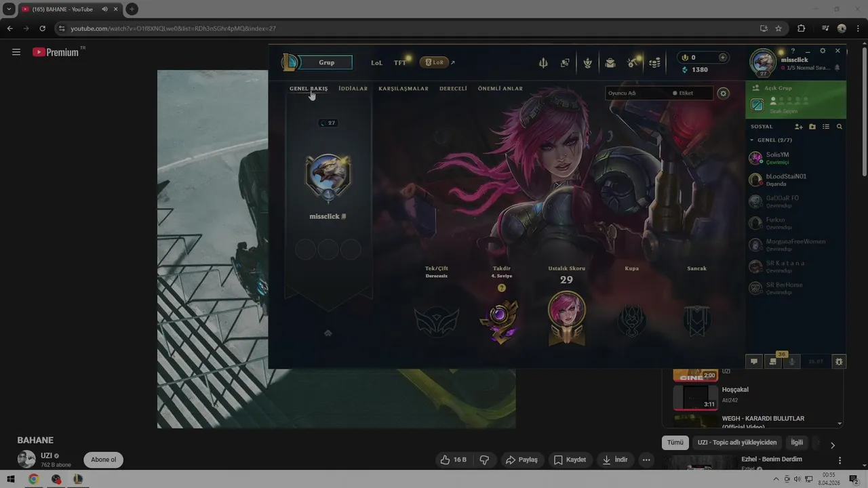This screenshot has height=488, width=868.
Task: Switch to the KARŞILAŞMALAR tab
Action: coord(403,89)
